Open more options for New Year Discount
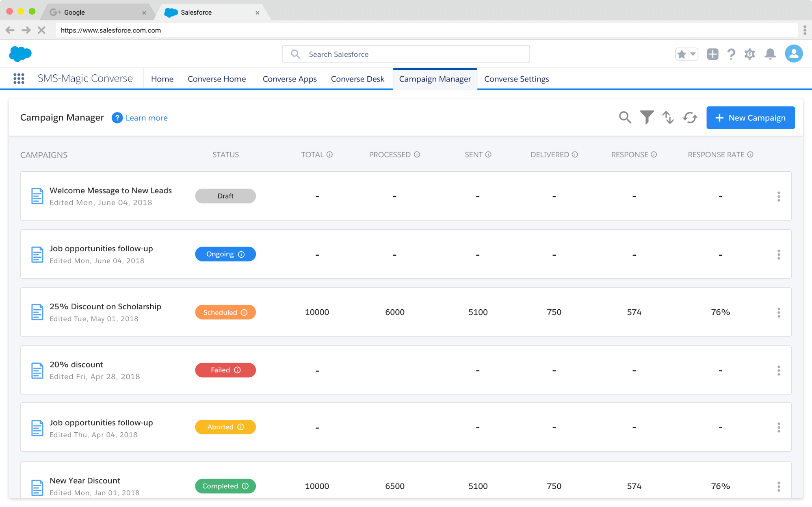The height and width of the screenshot is (507, 812). (x=779, y=486)
